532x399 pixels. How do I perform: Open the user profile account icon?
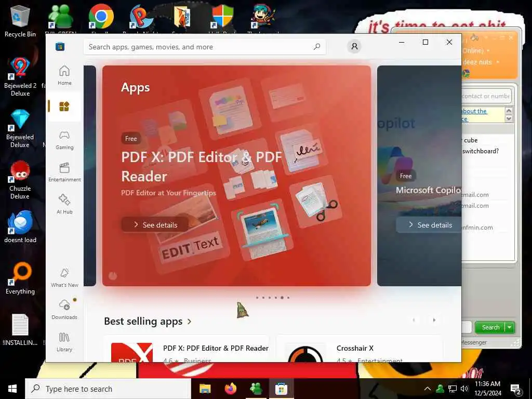click(354, 46)
